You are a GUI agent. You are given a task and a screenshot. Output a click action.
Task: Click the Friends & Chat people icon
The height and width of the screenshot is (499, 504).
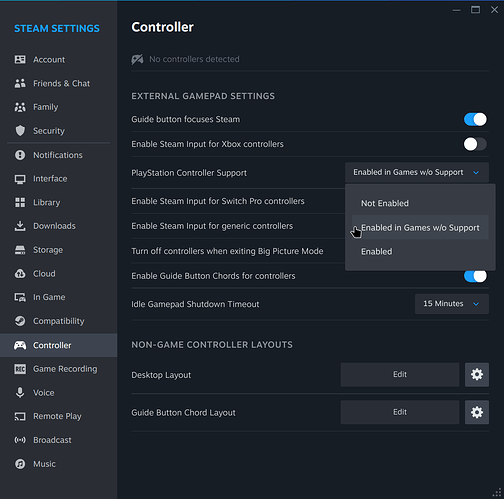pyautogui.click(x=20, y=83)
